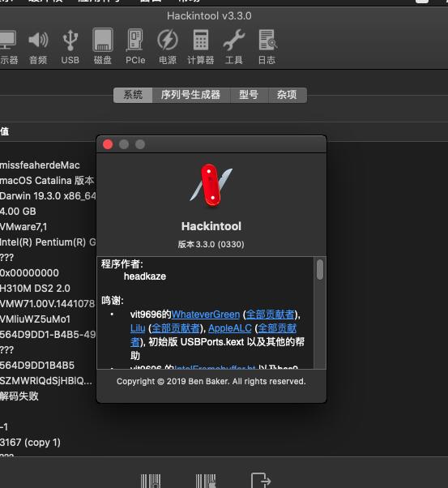Switch to the 系统 tab
Screen dimensions: 448x488
point(133,95)
